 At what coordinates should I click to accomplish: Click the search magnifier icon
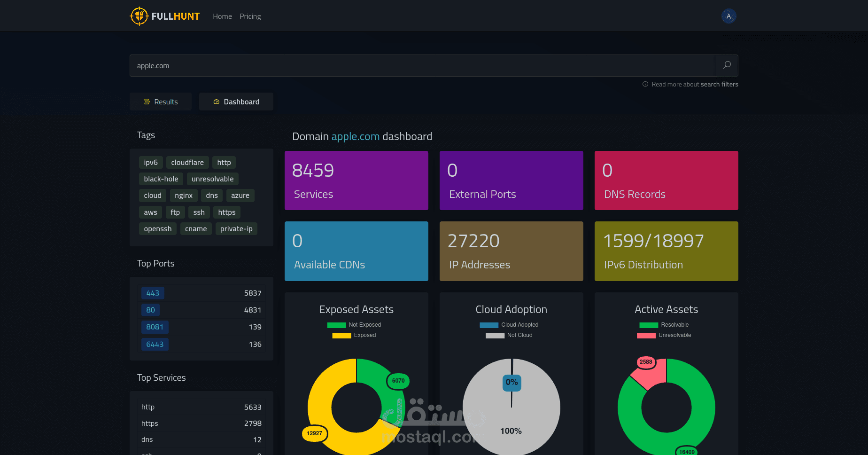[727, 65]
